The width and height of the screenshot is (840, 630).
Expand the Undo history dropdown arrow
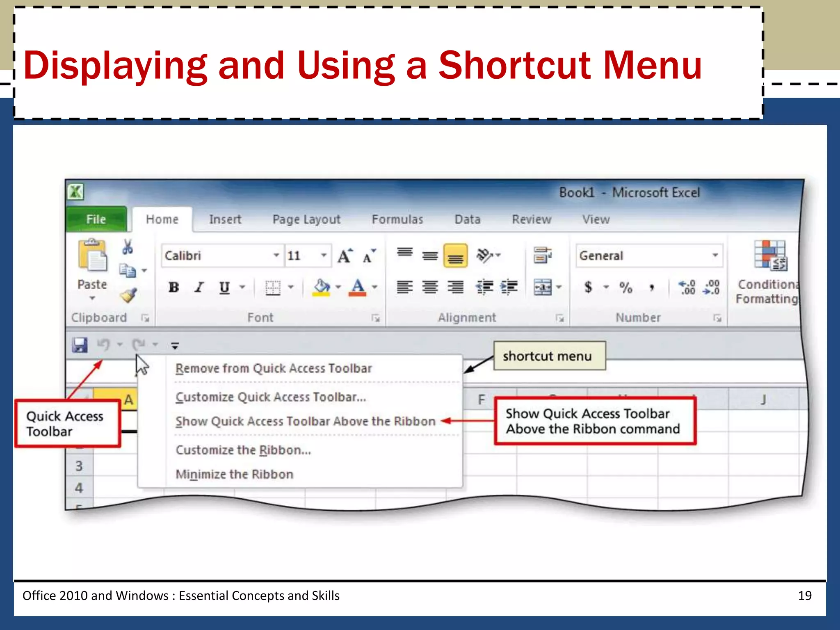(120, 345)
